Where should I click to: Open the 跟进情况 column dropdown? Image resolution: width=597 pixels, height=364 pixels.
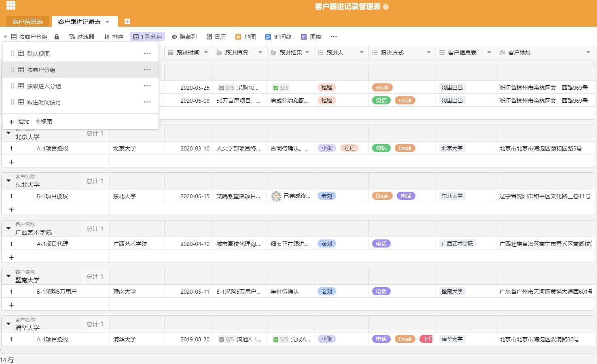pyautogui.click(x=260, y=53)
